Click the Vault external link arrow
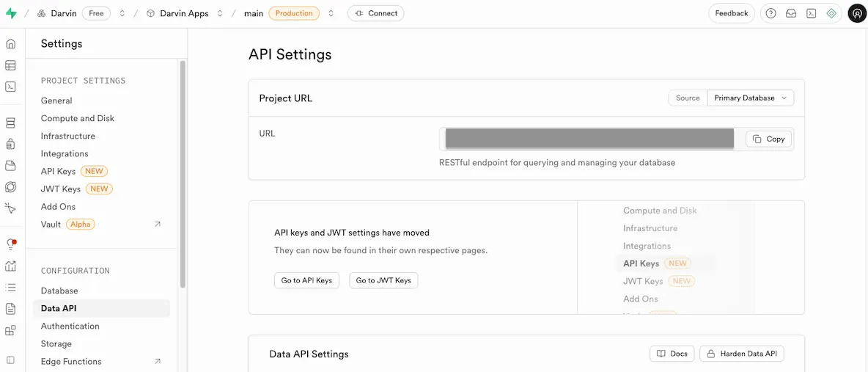This screenshot has width=868, height=372. click(157, 225)
